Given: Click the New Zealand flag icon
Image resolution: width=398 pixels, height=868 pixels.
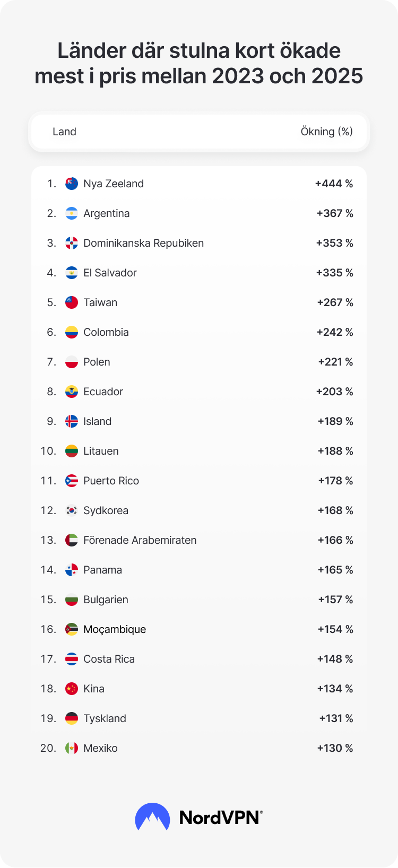Looking at the screenshot, I should [72, 184].
